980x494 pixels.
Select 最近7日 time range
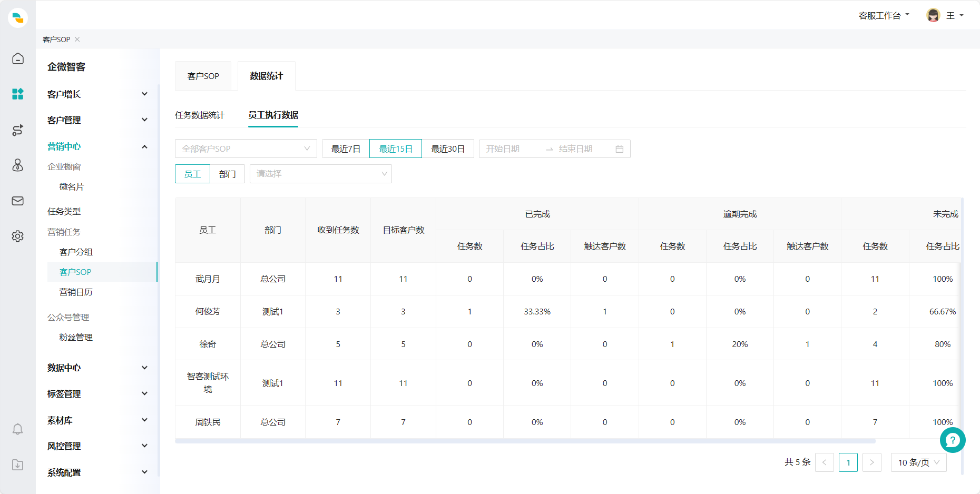tap(346, 149)
